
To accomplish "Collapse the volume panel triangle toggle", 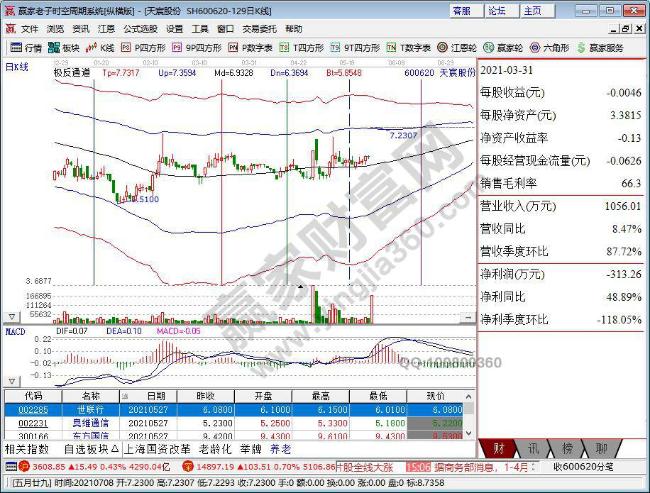I will [x=12, y=317].
